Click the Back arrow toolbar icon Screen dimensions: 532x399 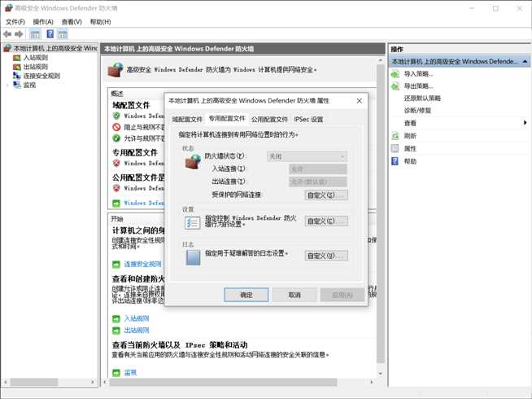click(7, 34)
